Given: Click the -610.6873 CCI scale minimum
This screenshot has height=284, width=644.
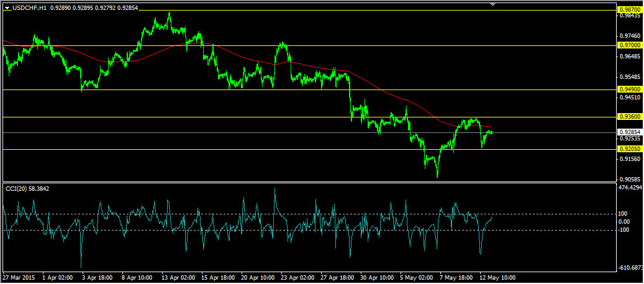Looking at the screenshot, I should pos(632,268).
